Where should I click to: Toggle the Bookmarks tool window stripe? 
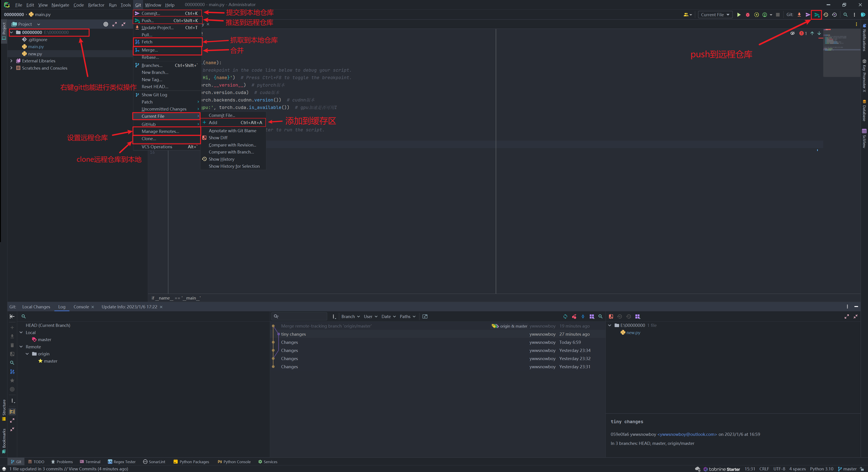click(4, 441)
